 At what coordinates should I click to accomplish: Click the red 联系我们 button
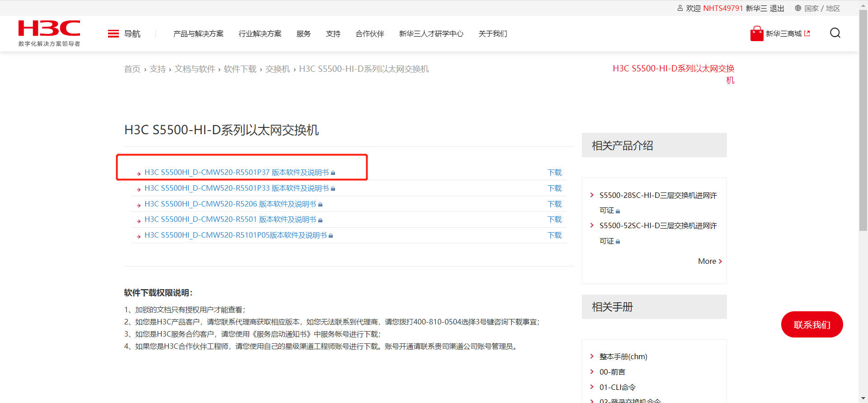click(812, 324)
